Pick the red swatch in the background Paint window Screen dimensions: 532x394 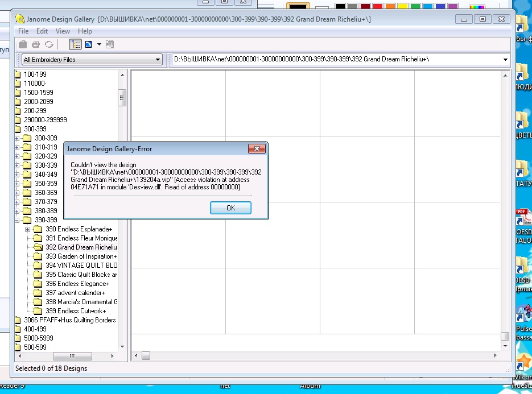(x=378, y=6)
